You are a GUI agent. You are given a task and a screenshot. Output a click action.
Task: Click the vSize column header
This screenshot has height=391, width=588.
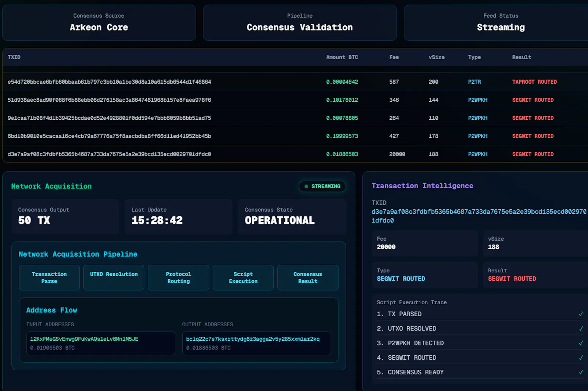click(437, 57)
